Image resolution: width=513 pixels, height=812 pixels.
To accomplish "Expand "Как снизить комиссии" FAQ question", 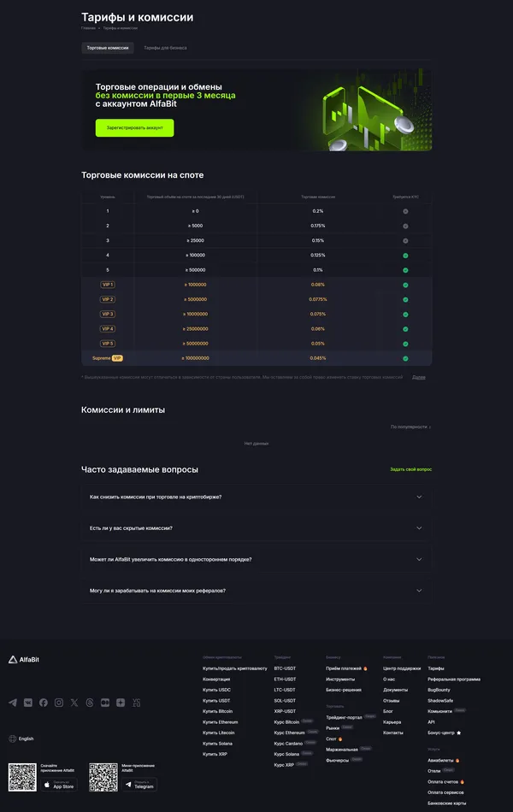I will pos(256,497).
